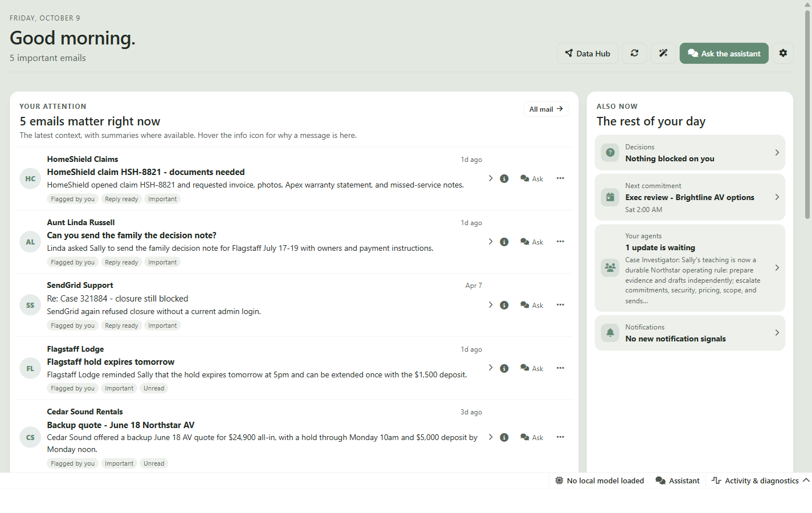Open more options for Cedar Sound Rentals email
The image size is (812, 513).
561,437
